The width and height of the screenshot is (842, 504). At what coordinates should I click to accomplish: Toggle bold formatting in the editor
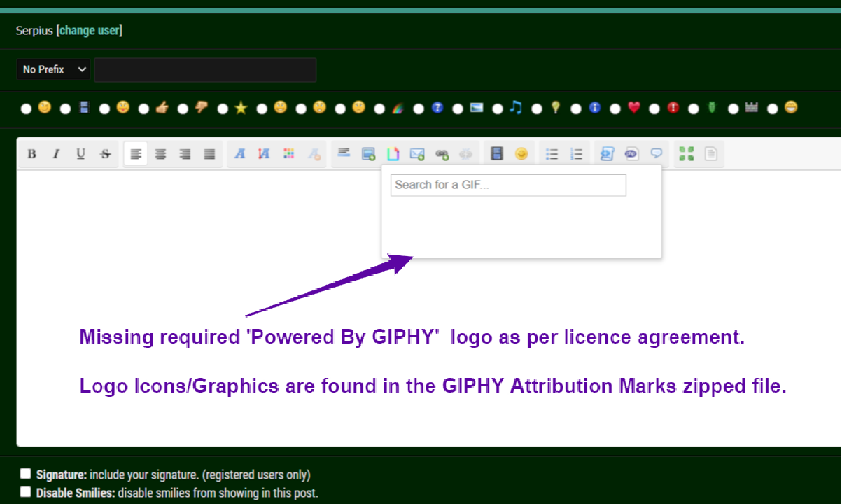click(31, 154)
